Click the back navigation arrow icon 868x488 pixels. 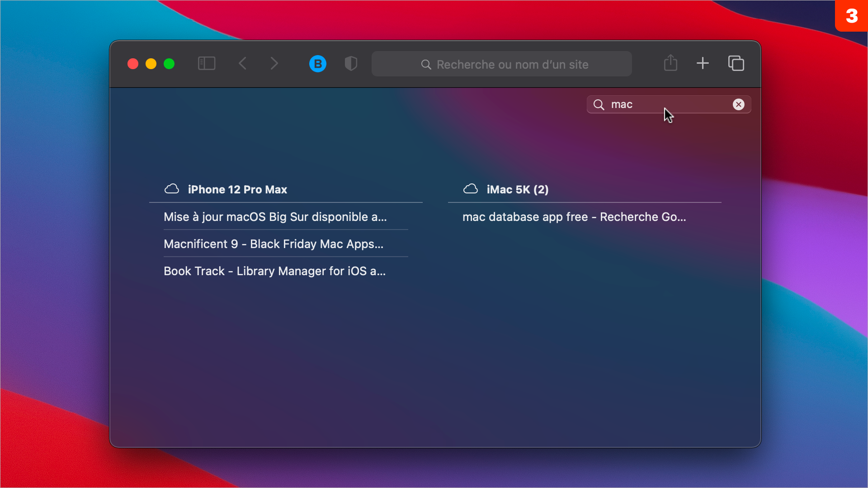click(x=243, y=64)
